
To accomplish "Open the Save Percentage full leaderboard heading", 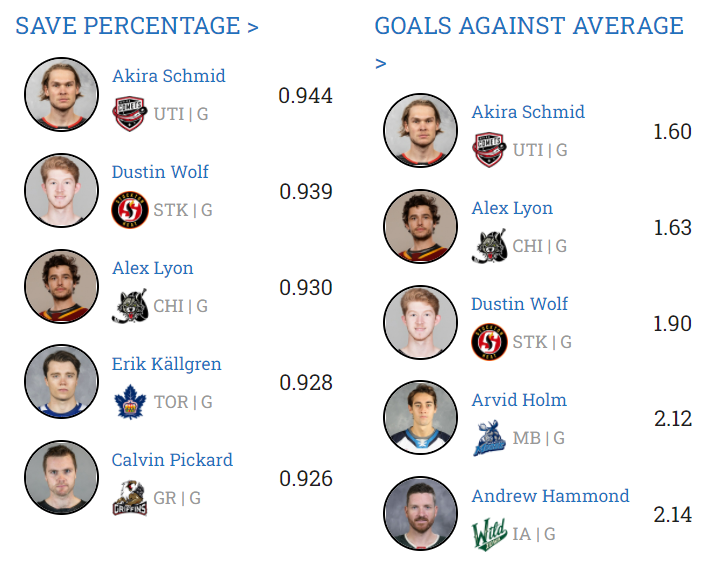I will coord(137,26).
